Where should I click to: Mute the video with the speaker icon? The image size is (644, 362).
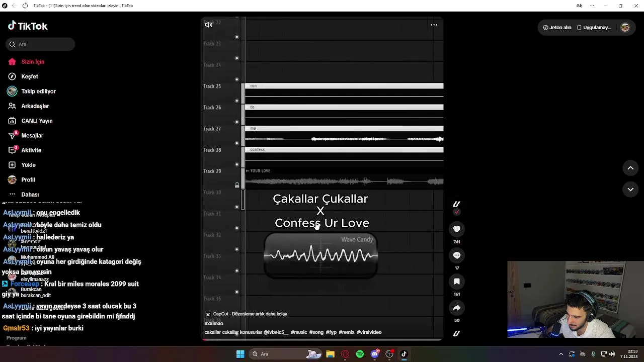pos(208,25)
